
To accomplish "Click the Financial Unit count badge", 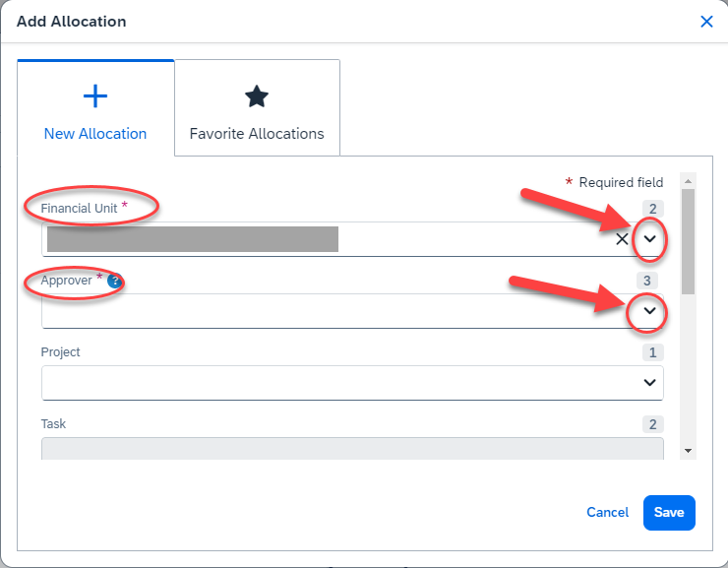I will pyautogui.click(x=653, y=209).
